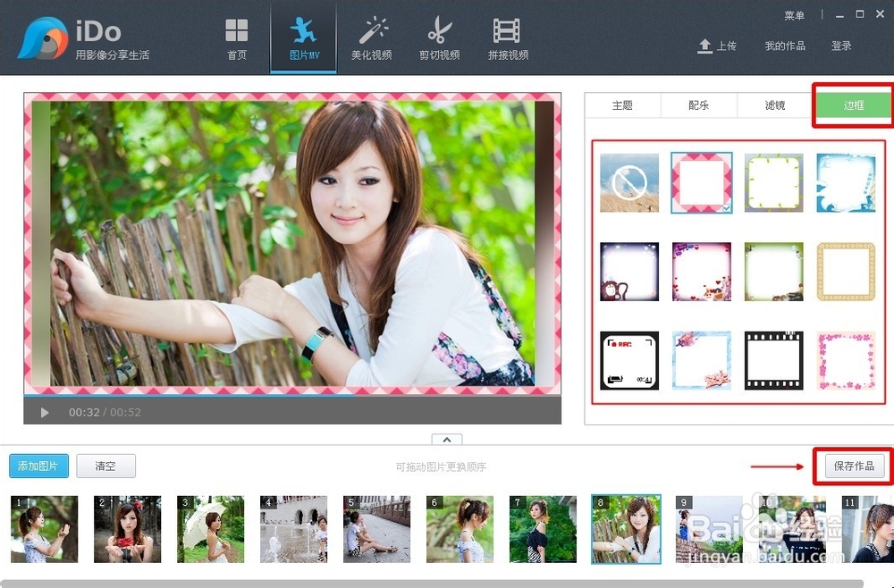Select the blue ocean wave border

point(846,183)
